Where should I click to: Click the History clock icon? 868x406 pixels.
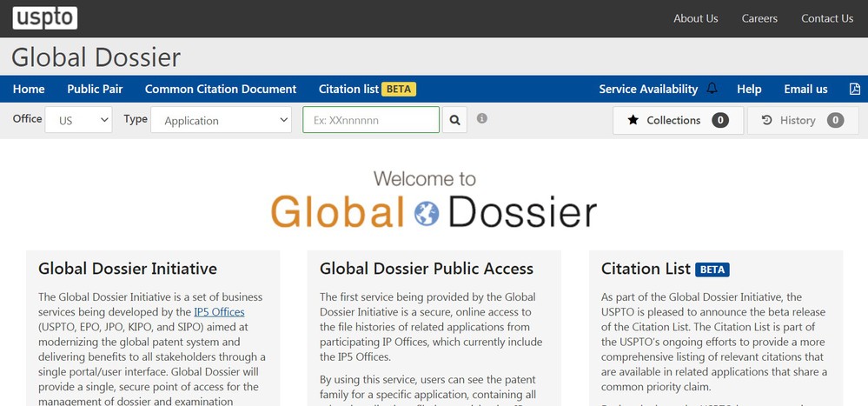coord(766,120)
